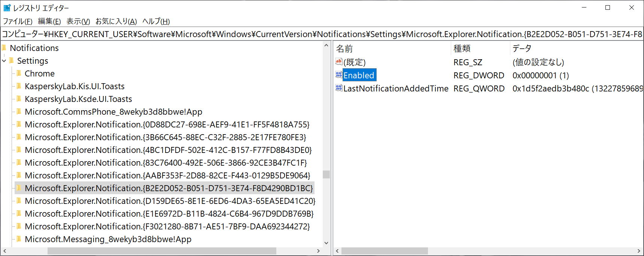This screenshot has width=644, height=256.
Task: Click values pane horizontal scrollbar left arrow
Action: pos(337,251)
